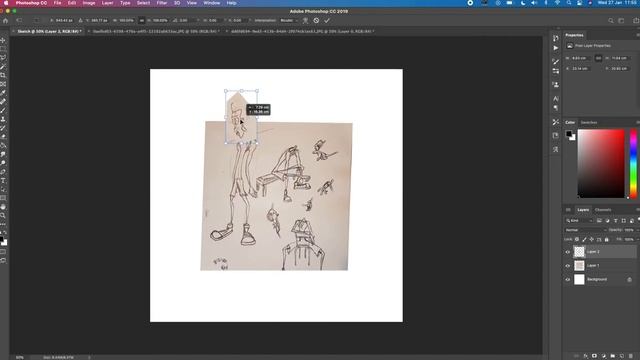Cancel the transform with the circle-slash icon
Screen dimensions: 640x360
point(316,20)
